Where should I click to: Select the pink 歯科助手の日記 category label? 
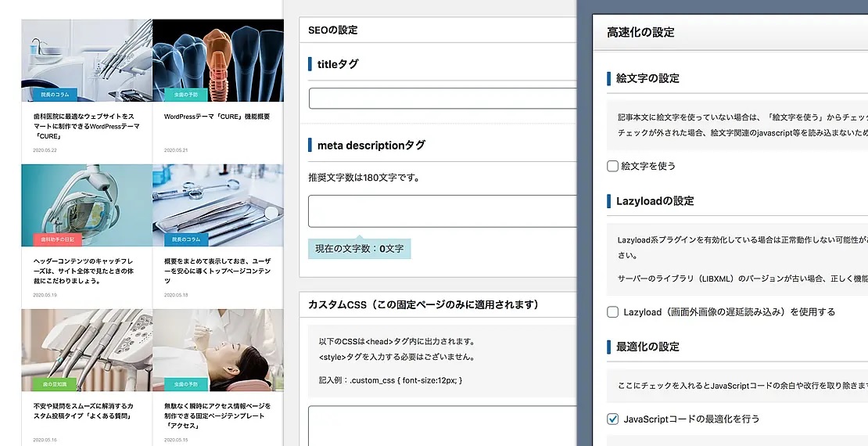57,240
